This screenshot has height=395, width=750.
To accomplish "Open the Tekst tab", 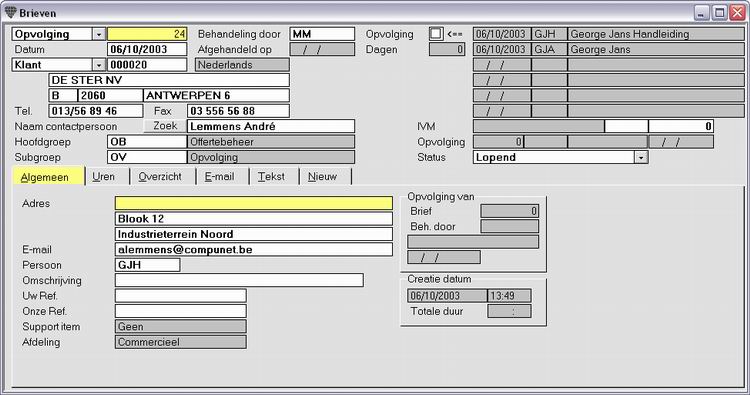I will click(x=274, y=176).
